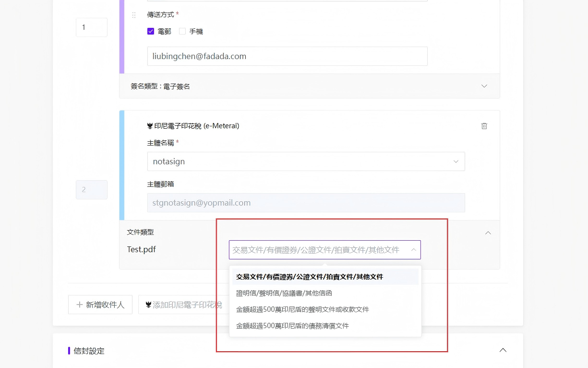Click garuda emblem in 印尼電子印花稅 header
The image size is (588, 368).
150,126
